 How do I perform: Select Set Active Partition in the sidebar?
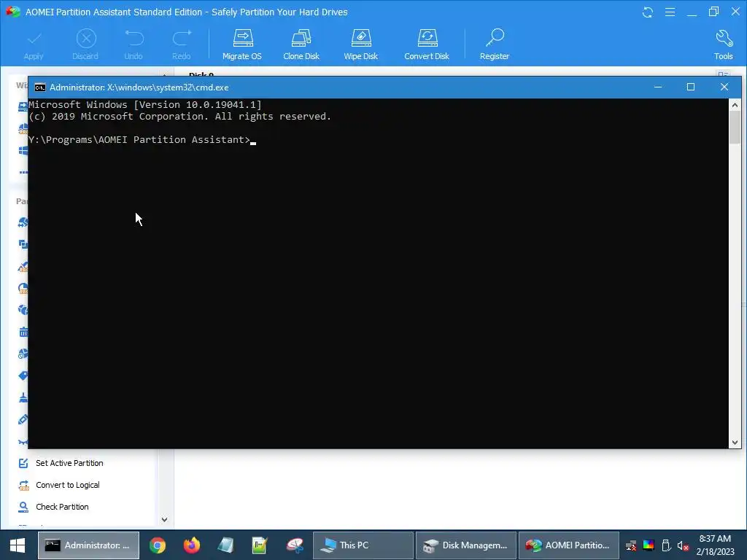click(69, 463)
